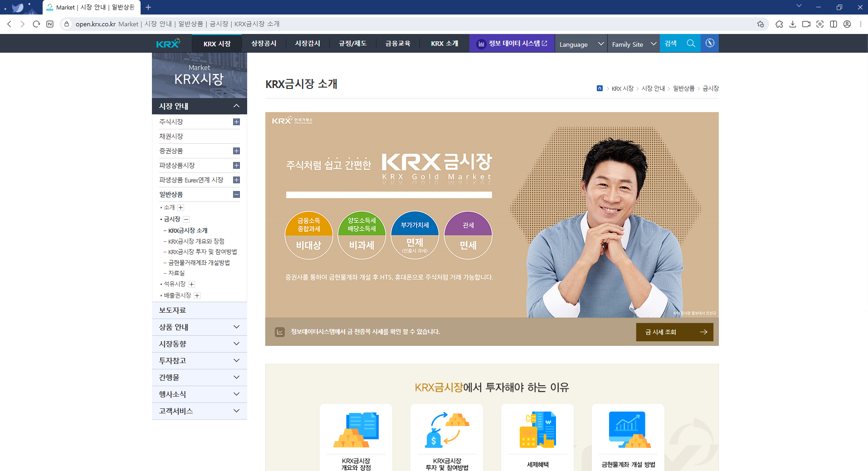Expand the 고객서비스 section
Viewport: 868px width, 471px height.
click(200, 411)
